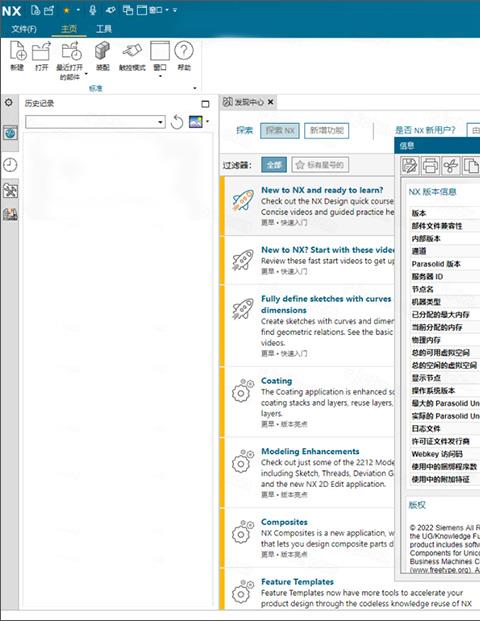Click gear icon of the Coating card
The height and width of the screenshot is (621, 480).
click(x=242, y=391)
